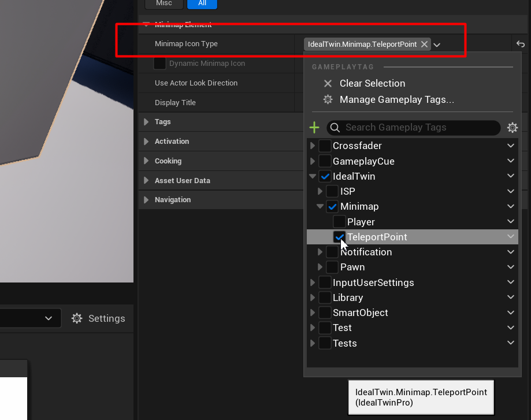
Task: Click the Clear Selection X icon
Action: 328,84
